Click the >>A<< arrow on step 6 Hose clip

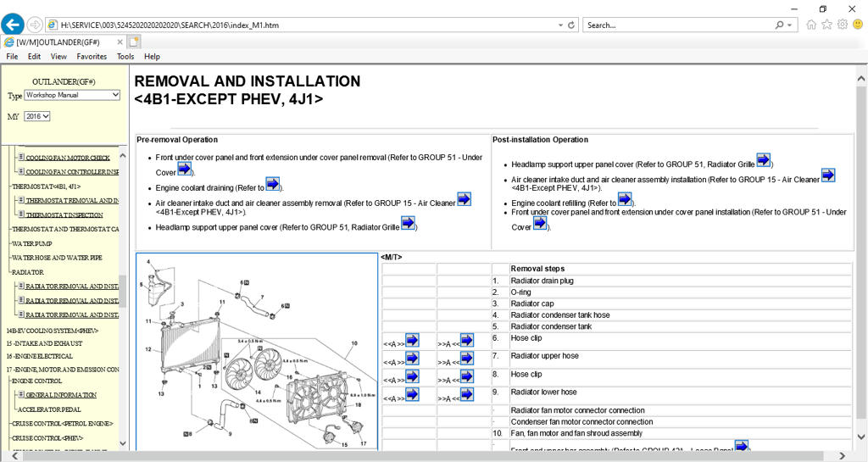pyautogui.click(x=467, y=340)
